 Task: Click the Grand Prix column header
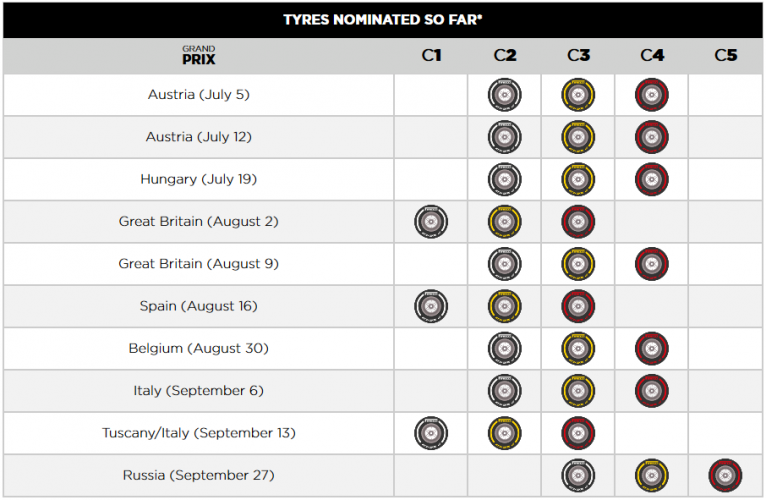coord(198,56)
